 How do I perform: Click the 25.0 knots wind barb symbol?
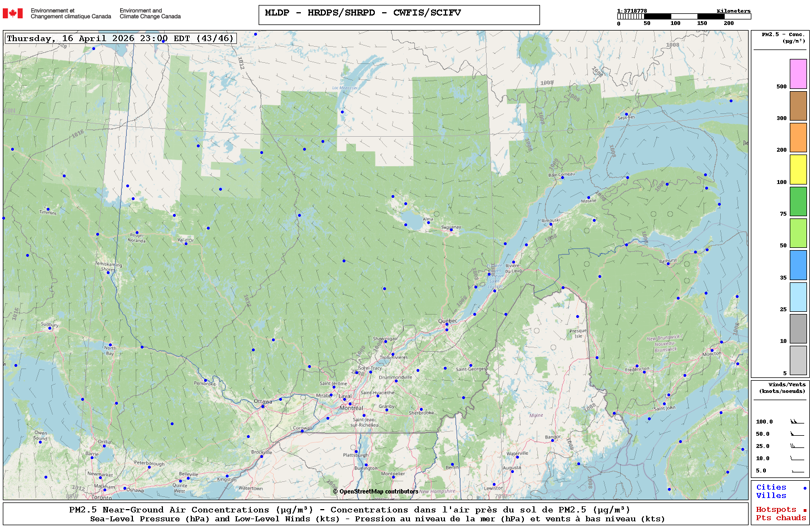(797, 446)
